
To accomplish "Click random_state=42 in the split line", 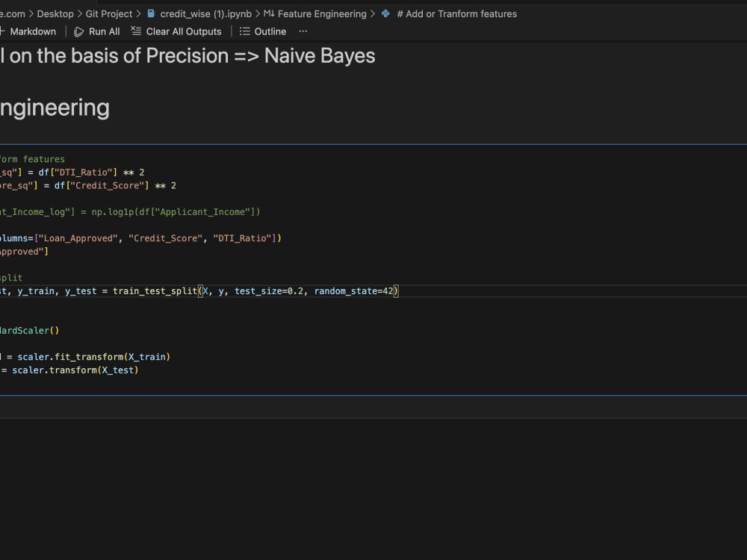I will 353,291.
